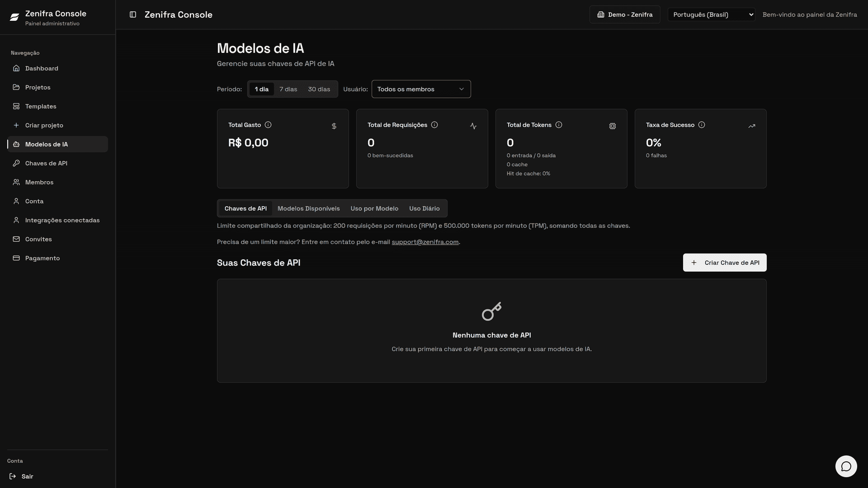The width and height of the screenshot is (868, 488).
Task: Click the Criar Chave de API button
Action: [x=725, y=263]
